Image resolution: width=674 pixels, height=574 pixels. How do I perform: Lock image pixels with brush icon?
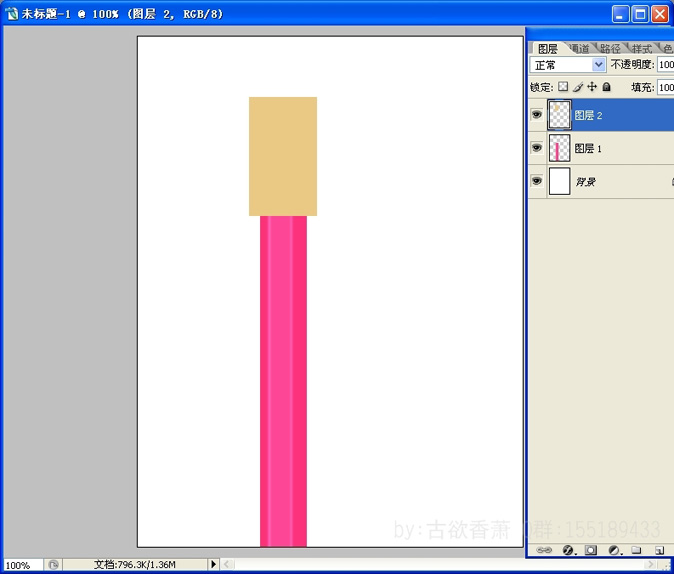(578, 87)
